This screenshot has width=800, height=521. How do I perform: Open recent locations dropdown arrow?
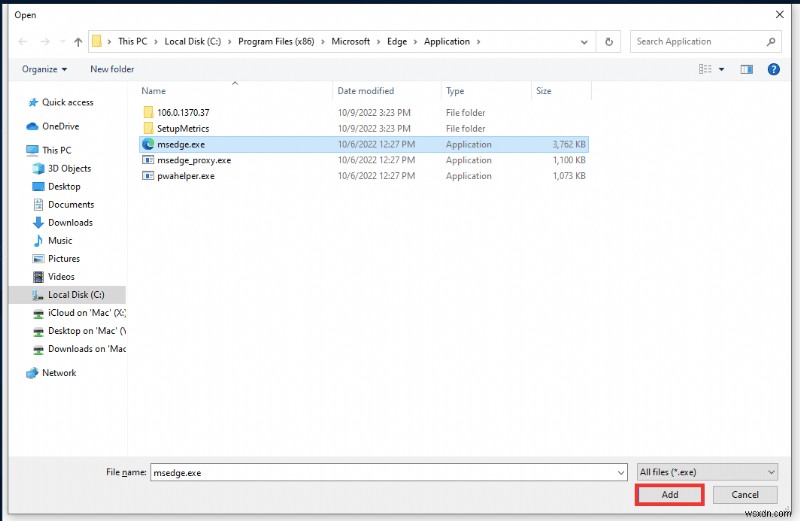[x=63, y=42]
